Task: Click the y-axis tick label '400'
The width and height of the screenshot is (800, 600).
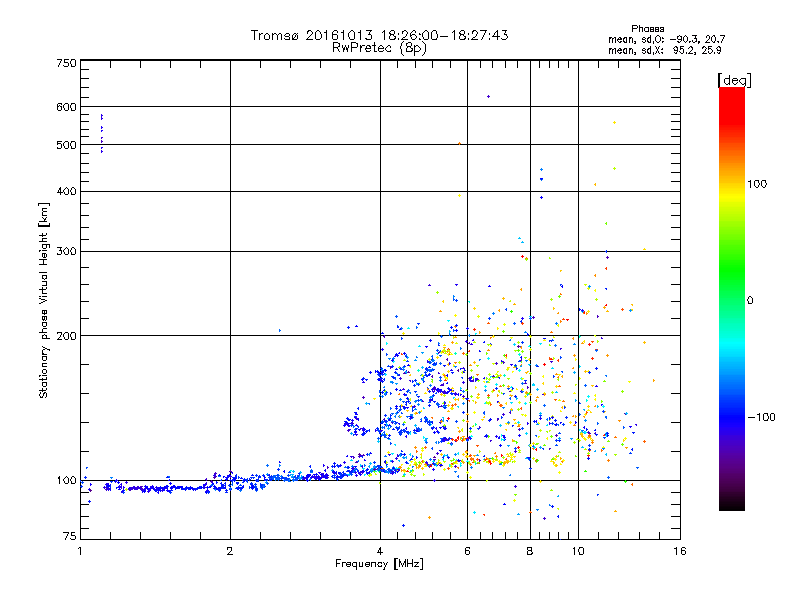Action: click(x=66, y=192)
